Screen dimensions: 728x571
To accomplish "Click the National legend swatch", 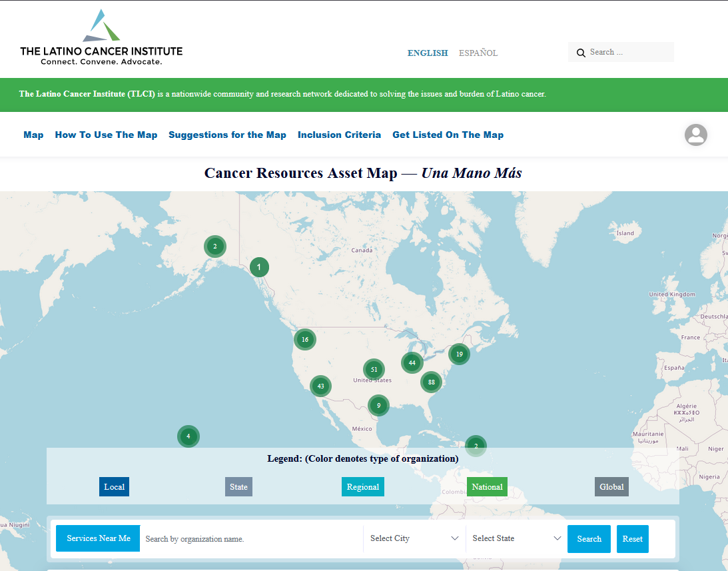I will tap(487, 486).
